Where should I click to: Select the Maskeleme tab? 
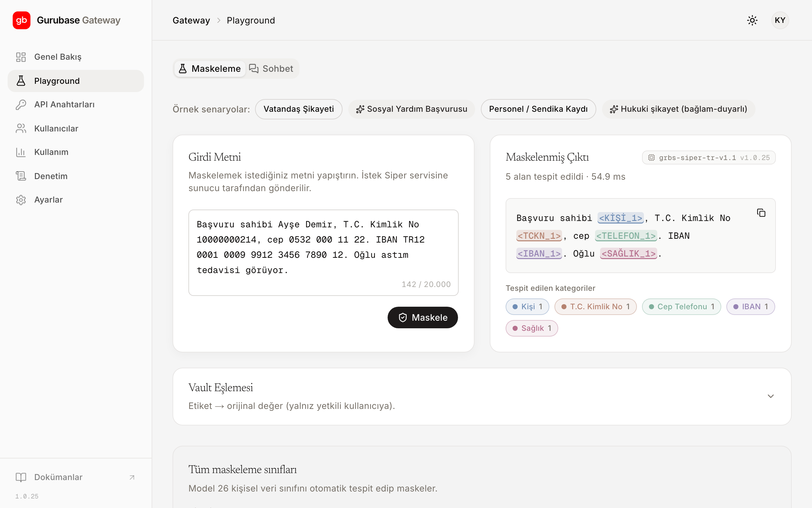tap(210, 69)
